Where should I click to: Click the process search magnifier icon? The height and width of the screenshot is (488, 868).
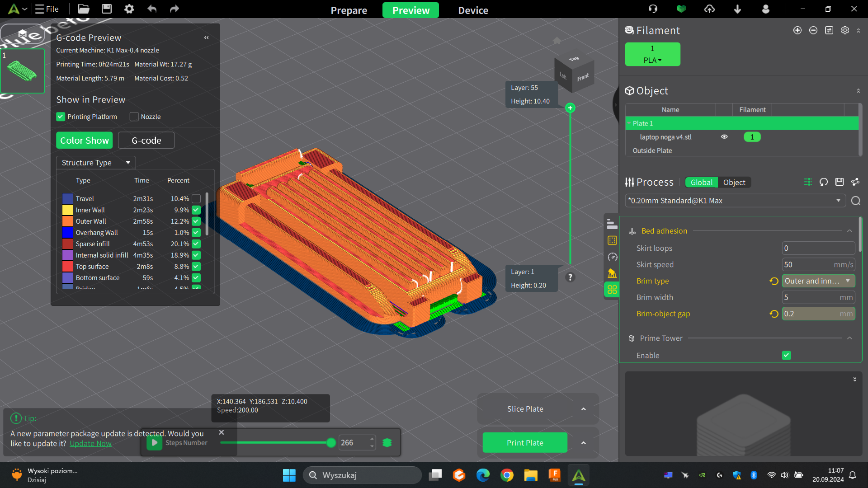pyautogui.click(x=856, y=201)
